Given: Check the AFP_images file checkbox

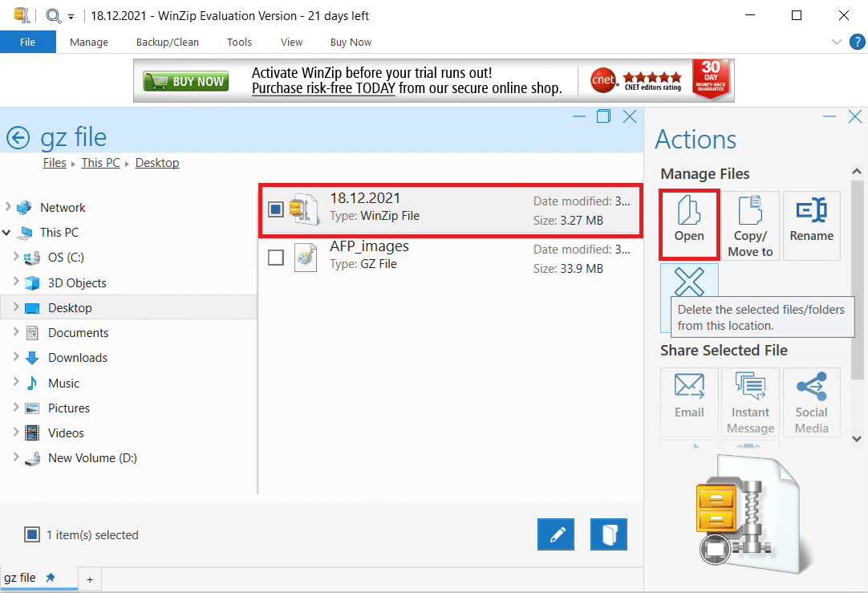Looking at the screenshot, I should pos(276,255).
